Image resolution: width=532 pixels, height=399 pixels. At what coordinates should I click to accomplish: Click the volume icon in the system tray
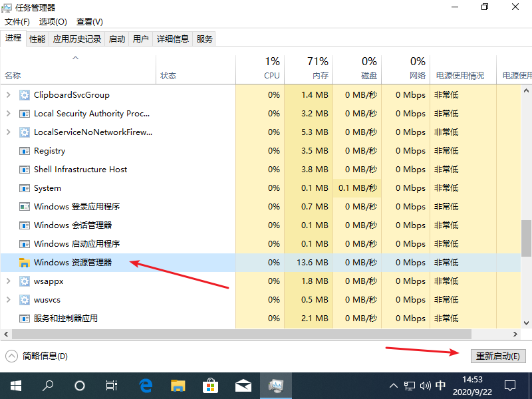(425, 385)
